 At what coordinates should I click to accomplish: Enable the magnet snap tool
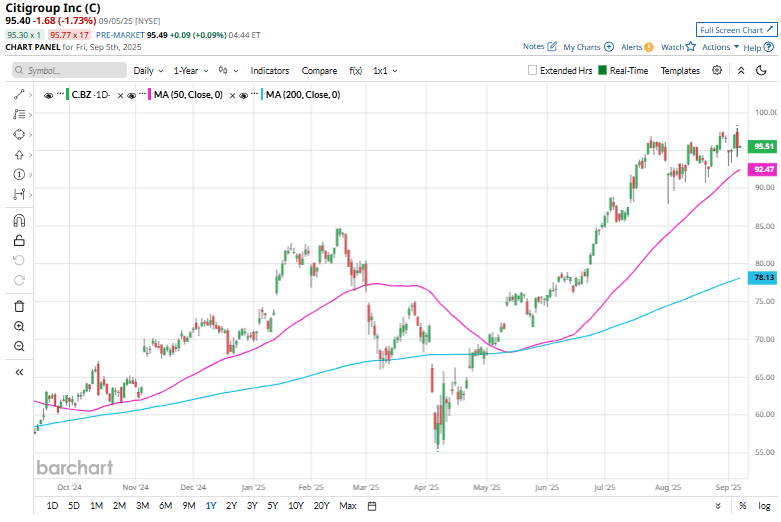click(x=19, y=221)
